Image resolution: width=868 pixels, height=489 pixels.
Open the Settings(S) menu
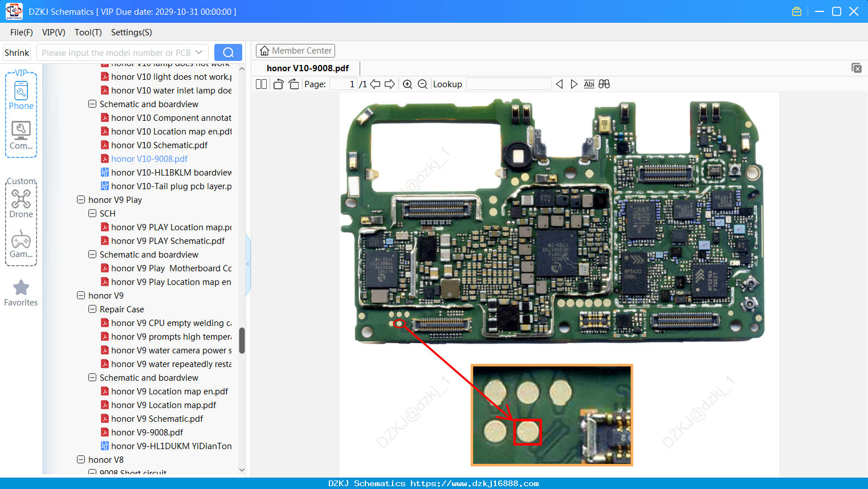tap(132, 32)
